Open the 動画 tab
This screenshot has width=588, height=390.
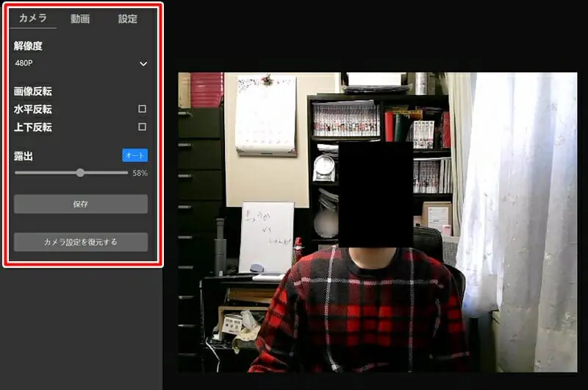[x=80, y=18]
